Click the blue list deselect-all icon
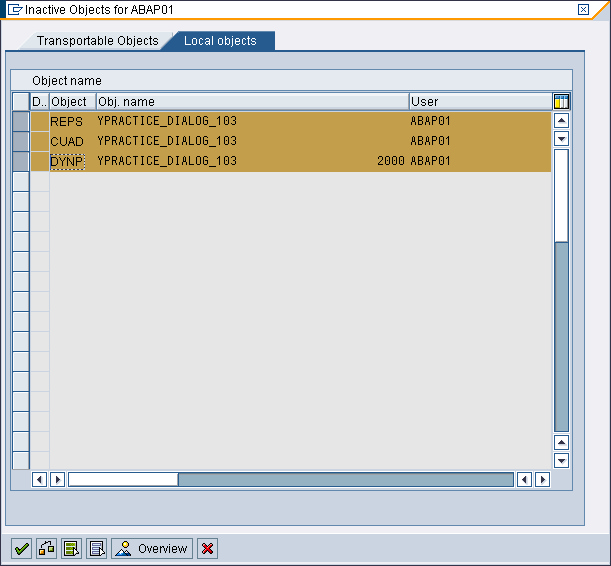611x566 pixels. coord(96,548)
